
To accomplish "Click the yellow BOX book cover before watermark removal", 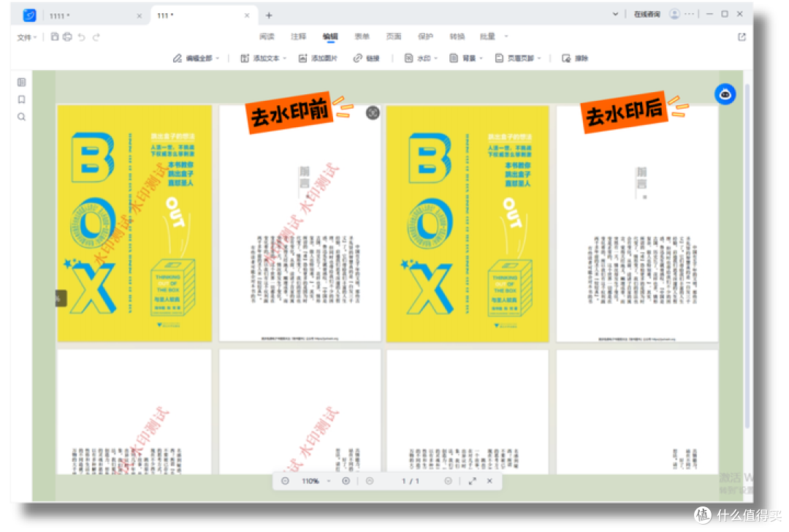I will point(135,224).
